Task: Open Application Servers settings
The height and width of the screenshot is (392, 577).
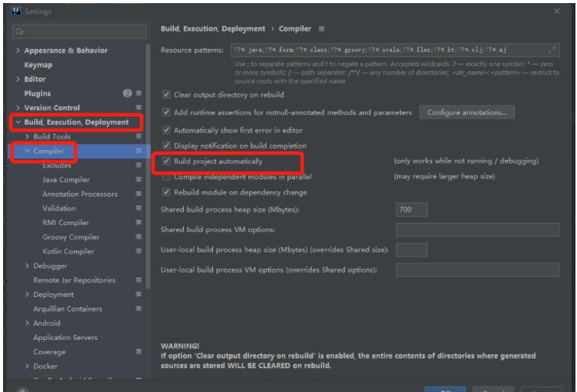Action: pyautogui.click(x=65, y=338)
